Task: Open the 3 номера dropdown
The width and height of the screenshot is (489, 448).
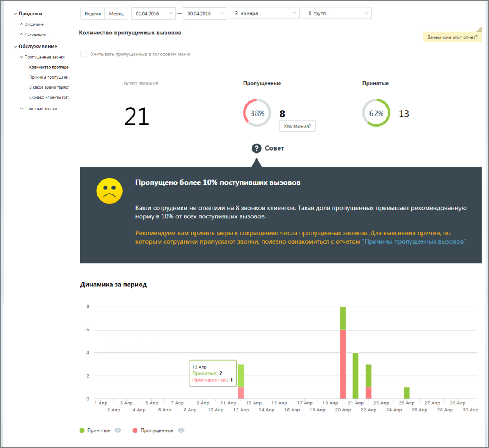Action: [x=265, y=13]
